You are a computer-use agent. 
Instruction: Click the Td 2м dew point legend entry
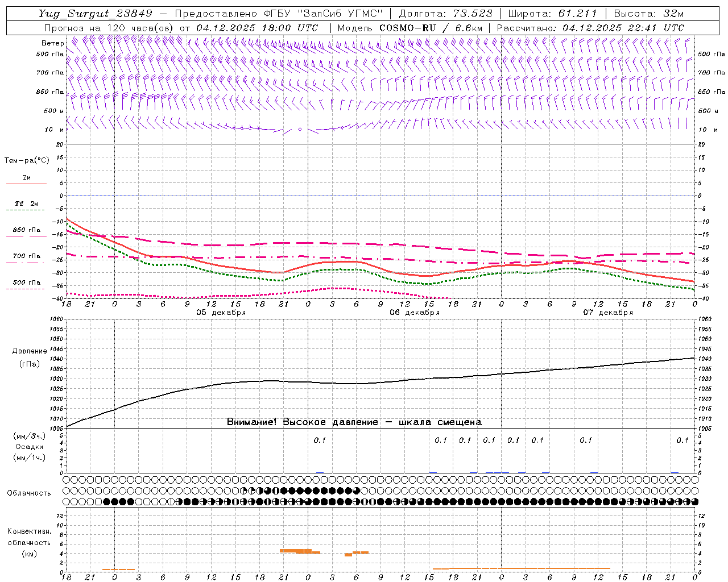tap(26, 203)
